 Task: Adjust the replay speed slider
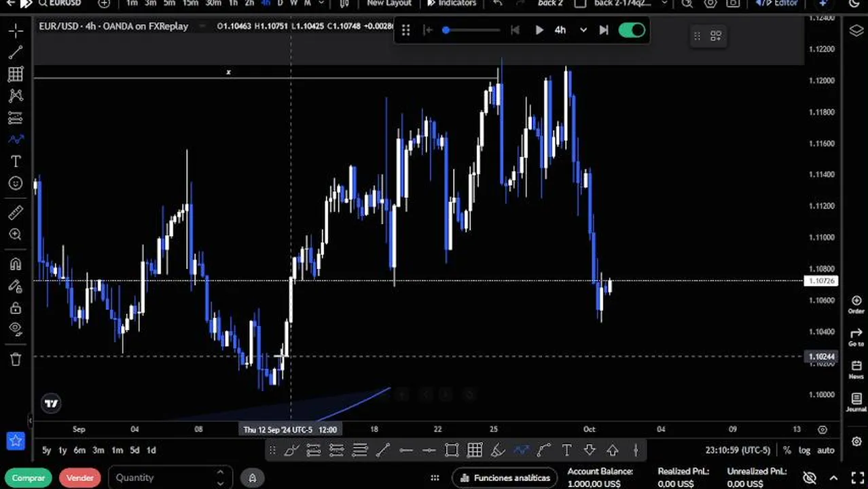click(472, 30)
